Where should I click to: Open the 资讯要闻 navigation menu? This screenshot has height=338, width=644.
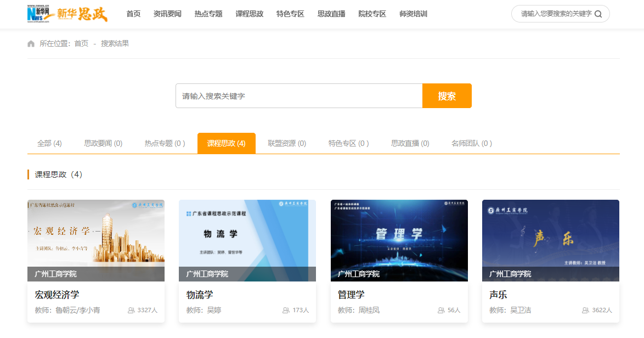tap(167, 14)
